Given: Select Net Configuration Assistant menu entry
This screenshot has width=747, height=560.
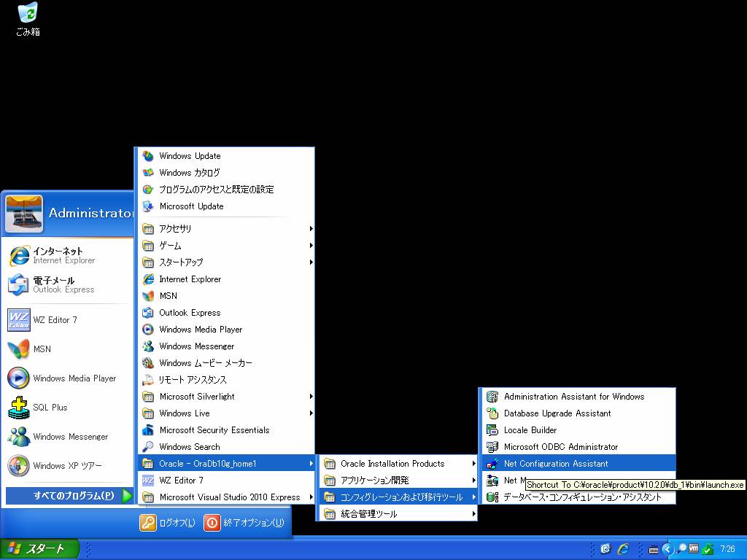Looking at the screenshot, I should (x=578, y=463).
